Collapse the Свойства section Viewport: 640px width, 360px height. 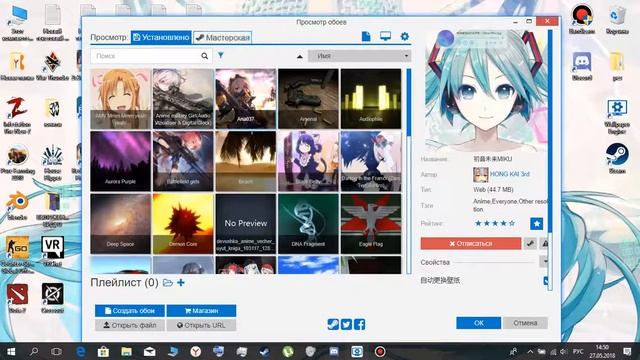(544, 262)
